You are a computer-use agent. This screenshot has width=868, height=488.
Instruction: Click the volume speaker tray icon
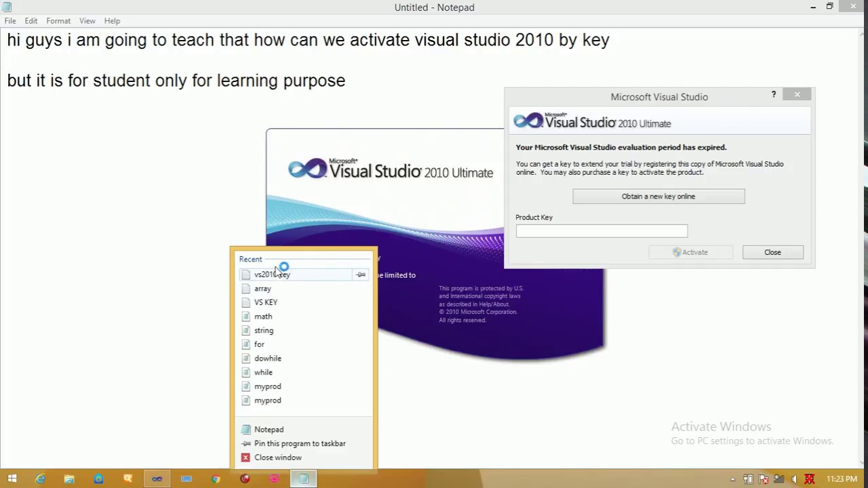coord(794,479)
